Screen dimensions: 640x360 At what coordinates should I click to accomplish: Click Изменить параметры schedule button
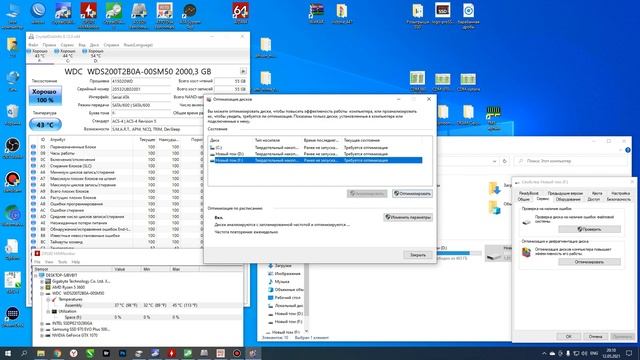coord(408,217)
